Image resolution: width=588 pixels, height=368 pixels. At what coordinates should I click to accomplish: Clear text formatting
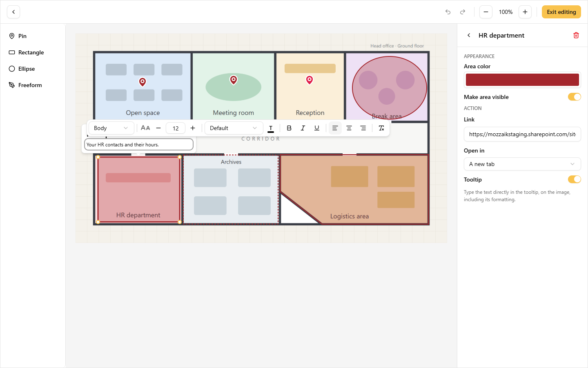point(381,128)
